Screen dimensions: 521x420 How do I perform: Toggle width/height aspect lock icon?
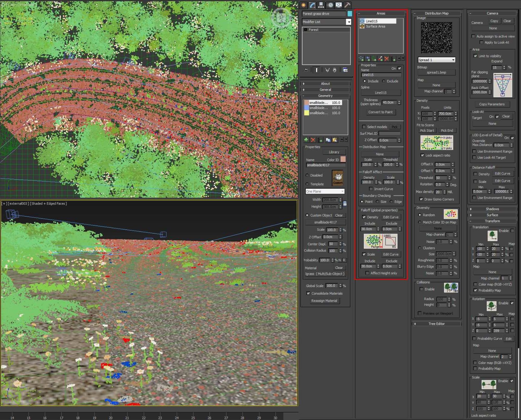coord(345,203)
